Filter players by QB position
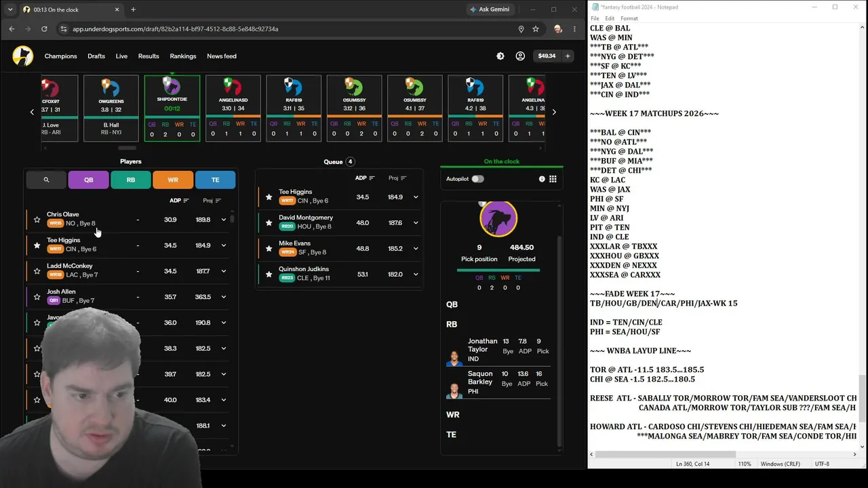This screenshot has width=868, height=488. pyautogui.click(x=89, y=180)
